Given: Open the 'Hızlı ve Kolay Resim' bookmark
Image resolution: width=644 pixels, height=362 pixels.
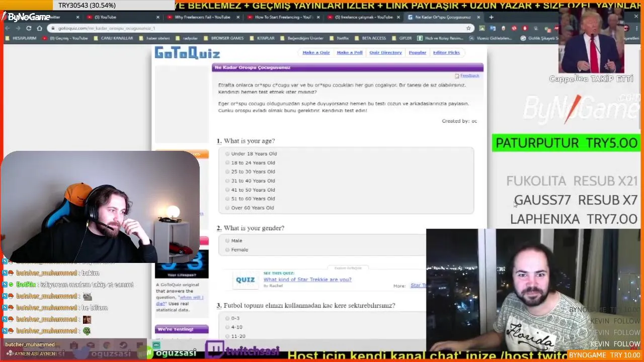Looking at the screenshot, I should (x=440, y=38).
